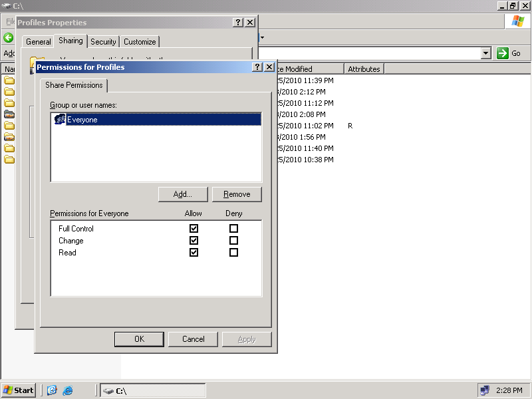
Task: Click date ending 11:39 PM
Action: point(306,80)
